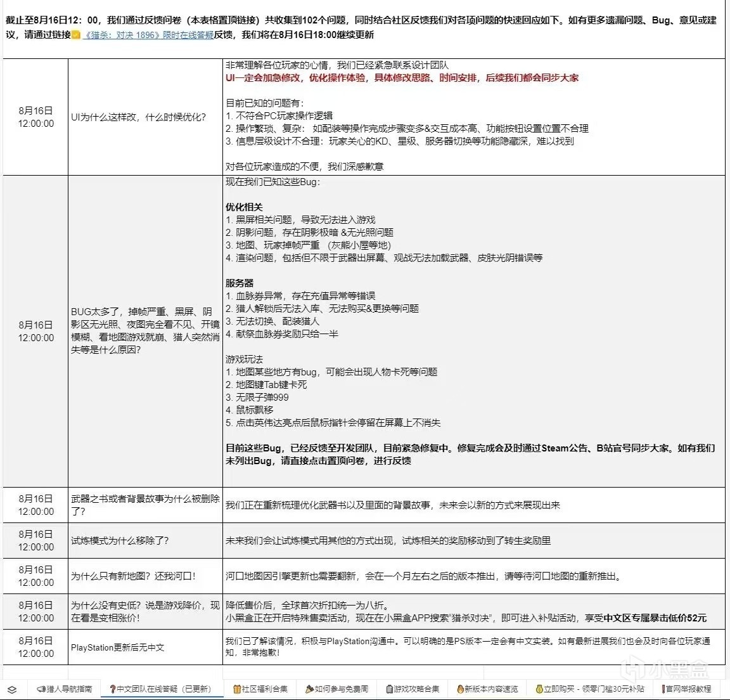Image resolution: width=730 pixels, height=700 pixels.
Task: Select answer '我们正在重新梳理优化武器书'
Action: pyautogui.click(x=474, y=505)
